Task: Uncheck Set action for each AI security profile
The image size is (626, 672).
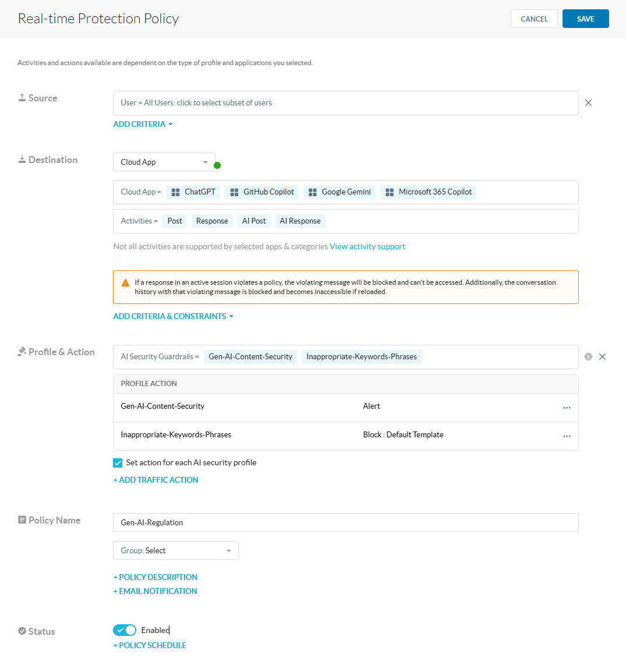Action: click(x=118, y=462)
